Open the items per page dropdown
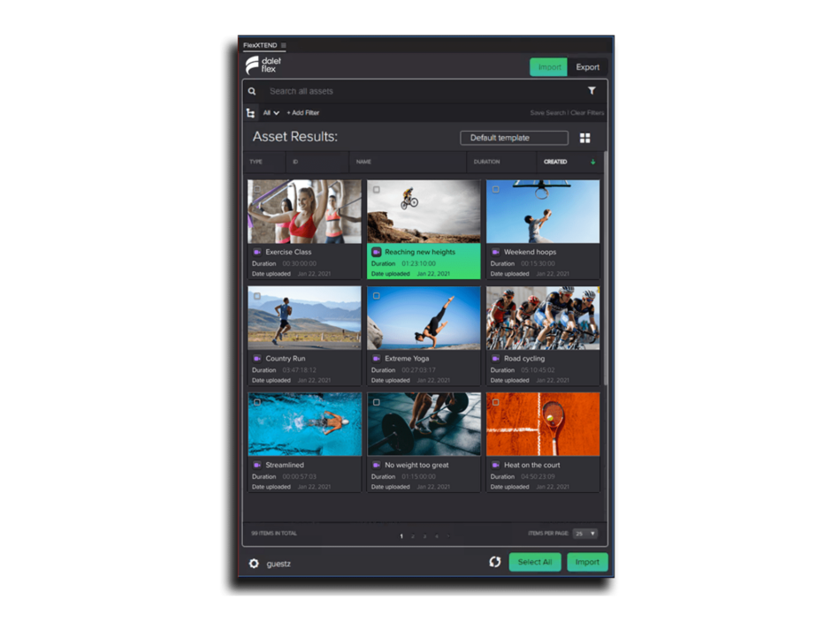This screenshot has width=840, height=630. [x=585, y=534]
